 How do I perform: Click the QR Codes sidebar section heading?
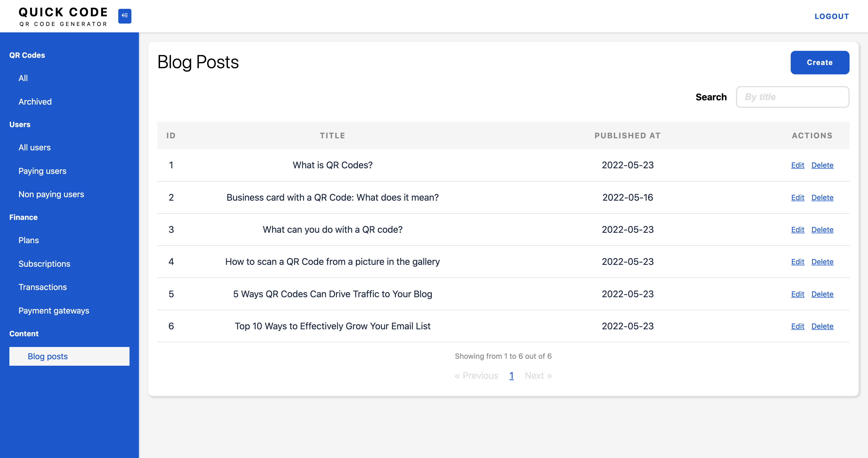click(27, 55)
